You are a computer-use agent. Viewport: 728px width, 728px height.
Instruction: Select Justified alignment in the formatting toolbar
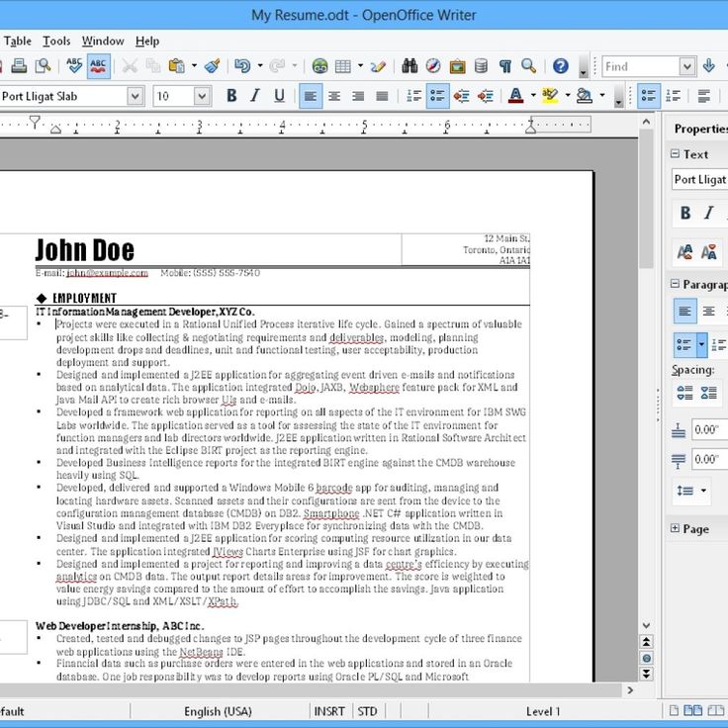[382, 96]
